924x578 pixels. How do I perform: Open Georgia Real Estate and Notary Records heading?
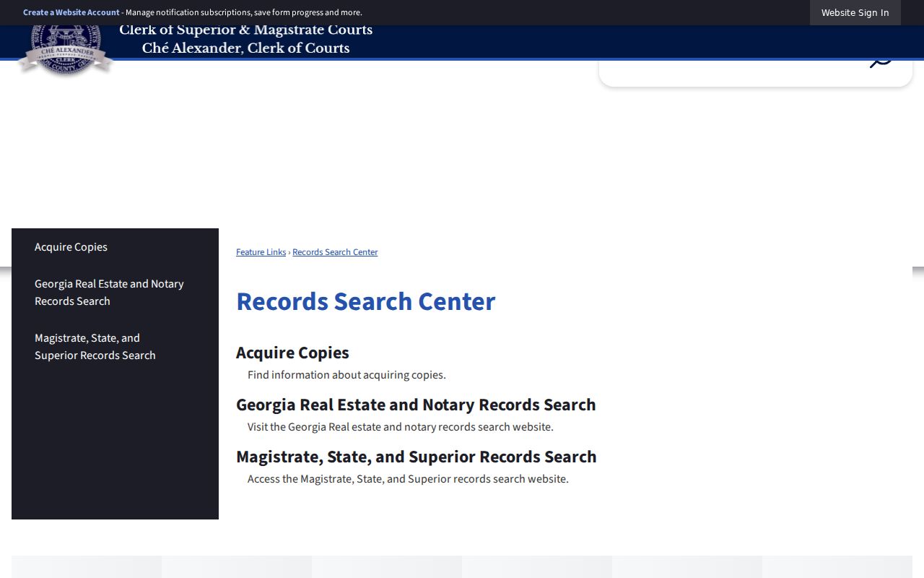[x=416, y=405]
